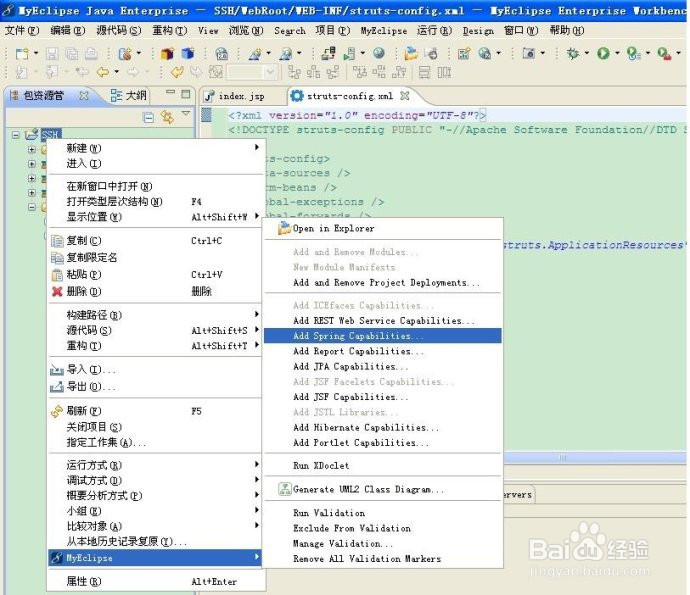This screenshot has height=595, width=690.
Task: Close the struts-config.xml editor tab
Action: [405, 95]
